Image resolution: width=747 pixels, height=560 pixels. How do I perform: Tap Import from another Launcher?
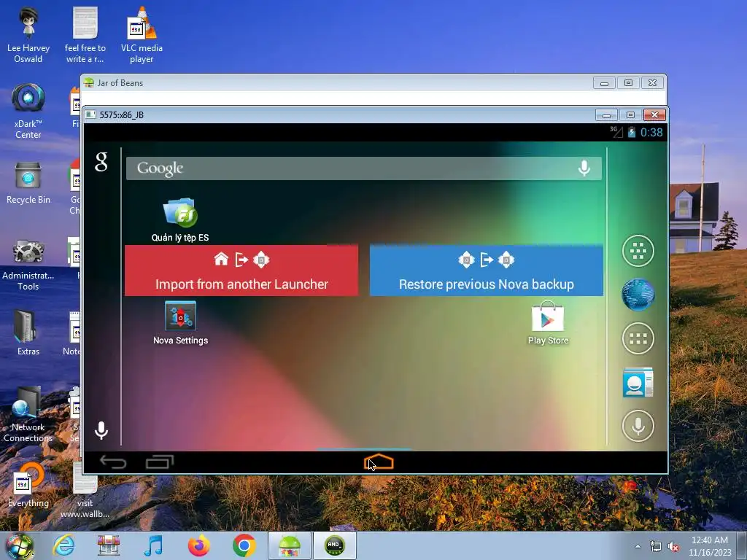coord(241,271)
